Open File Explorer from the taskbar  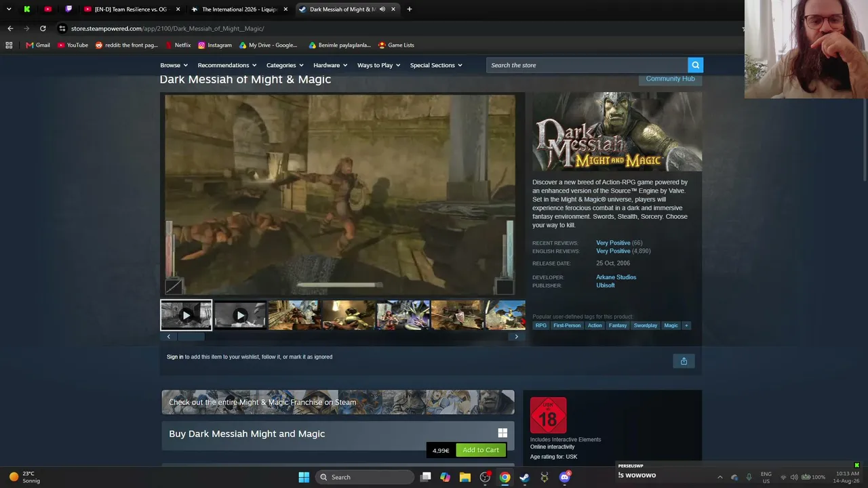click(x=465, y=477)
